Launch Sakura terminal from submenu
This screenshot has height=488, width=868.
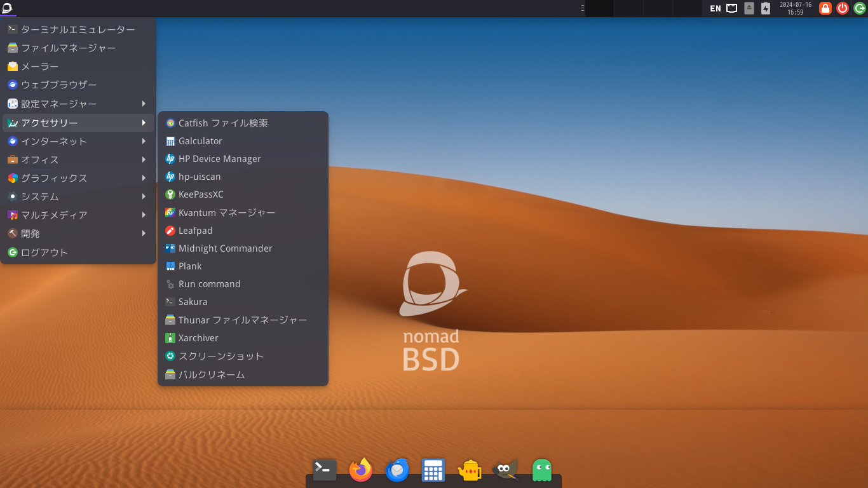(243, 302)
